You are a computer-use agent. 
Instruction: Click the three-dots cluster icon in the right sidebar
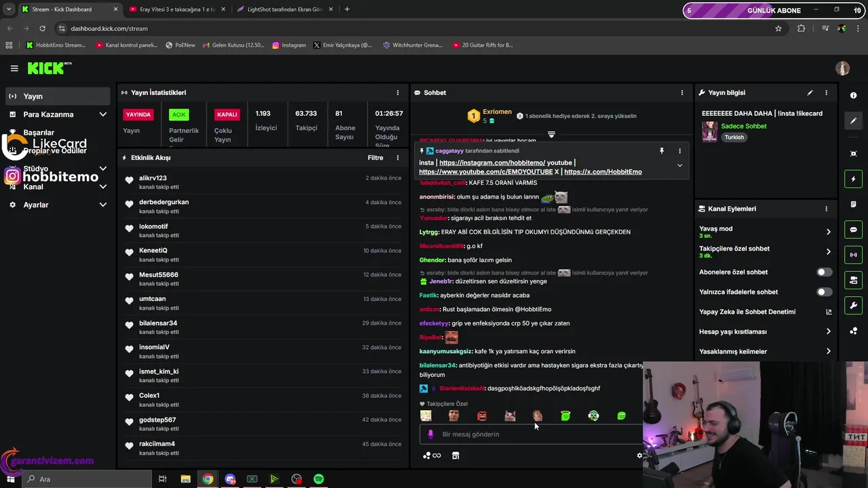click(x=853, y=331)
